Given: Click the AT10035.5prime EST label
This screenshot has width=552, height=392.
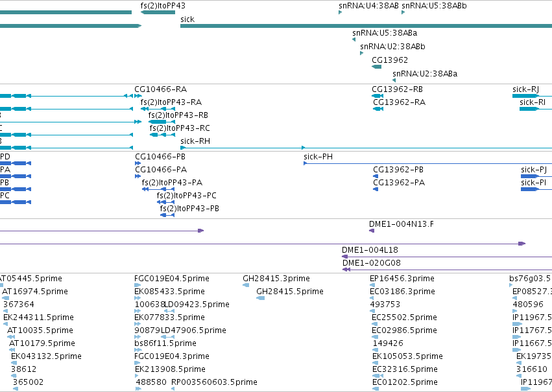Looking at the screenshot, I should [x=40, y=331].
